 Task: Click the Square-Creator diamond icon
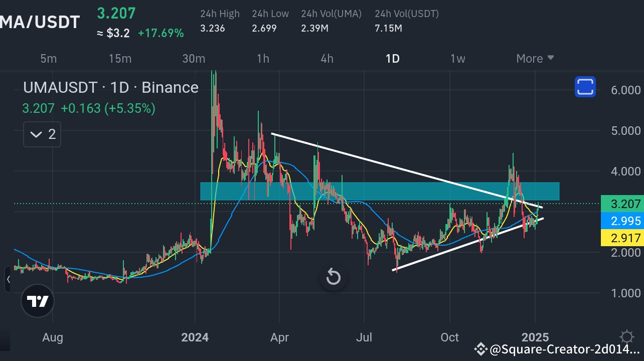coord(480,347)
